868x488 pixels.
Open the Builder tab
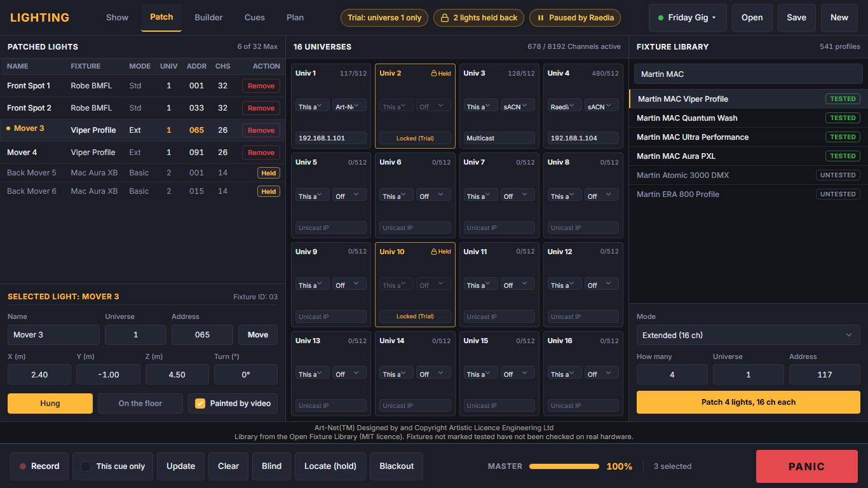tap(208, 18)
